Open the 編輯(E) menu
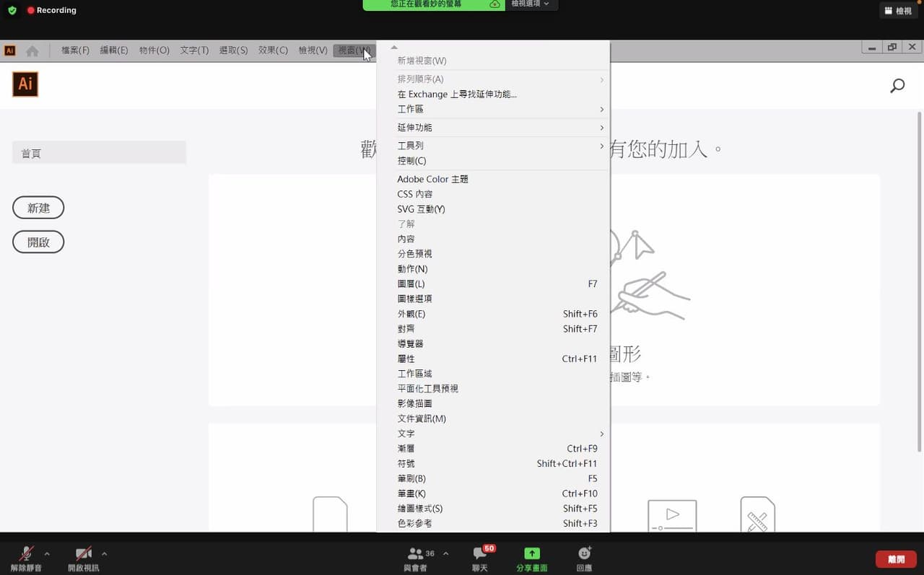 tap(114, 51)
